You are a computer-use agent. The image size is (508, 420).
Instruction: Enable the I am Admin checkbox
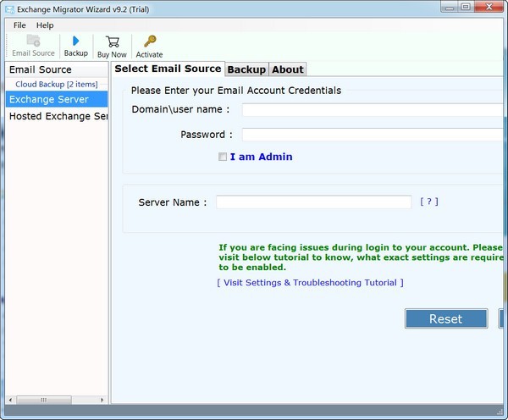[223, 157]
